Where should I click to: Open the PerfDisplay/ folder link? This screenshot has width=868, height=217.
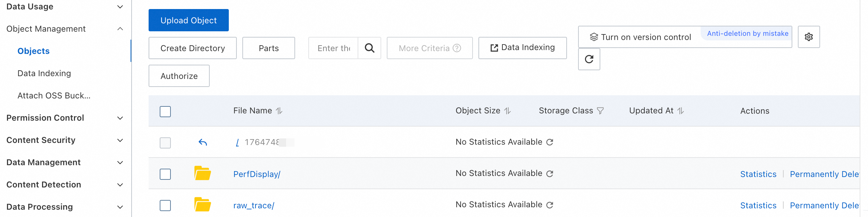[x=257, y=174]
